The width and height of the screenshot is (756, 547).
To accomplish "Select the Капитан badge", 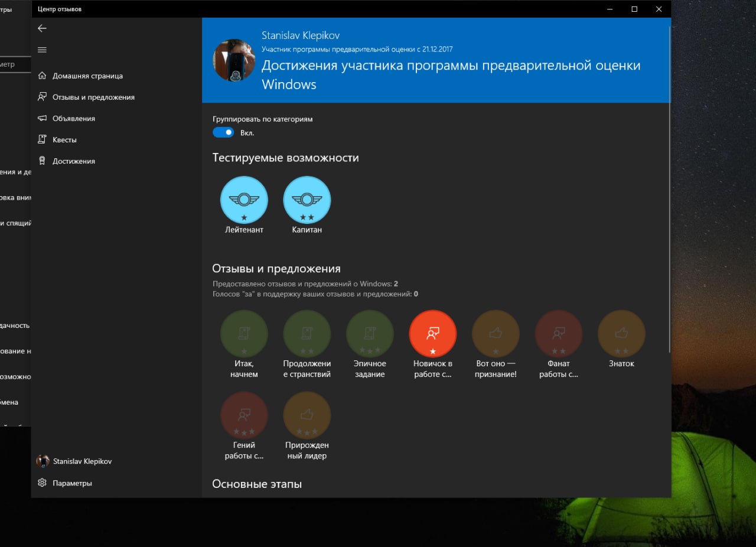I will [x=307, y=206].
